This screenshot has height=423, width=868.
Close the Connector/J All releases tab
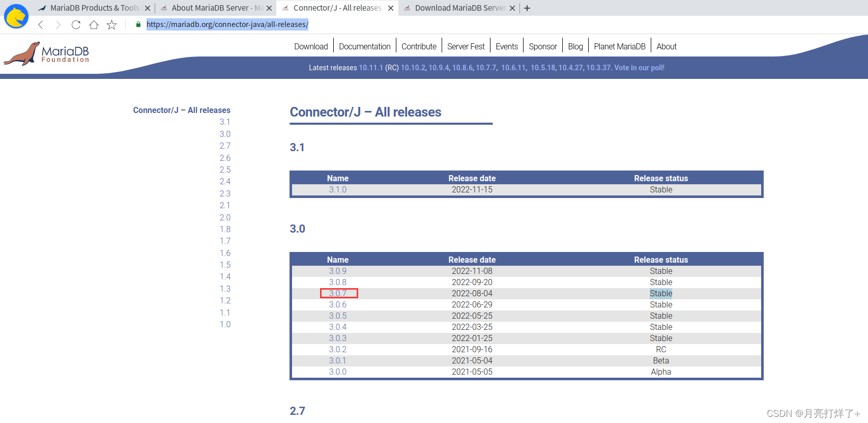391,8
